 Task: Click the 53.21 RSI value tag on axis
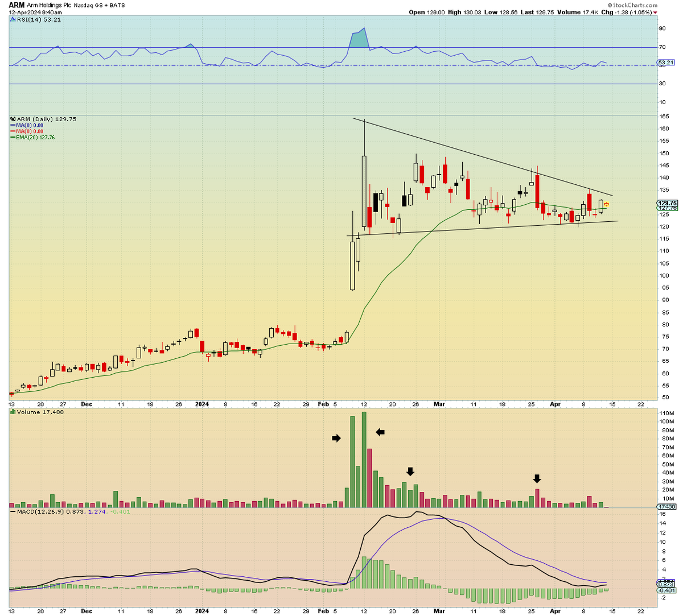(x=665, y=62)
